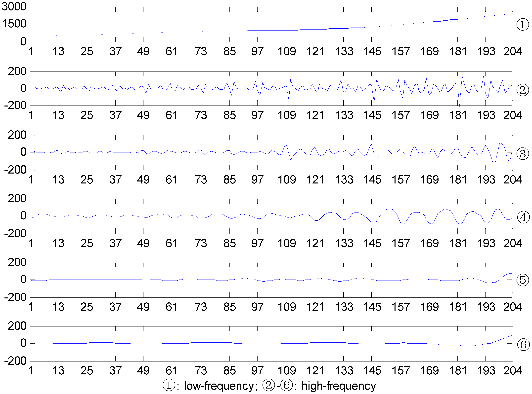This screenshot has height=394, width=532.
Task: Click the circled number 3 label
Action: (523, 154)
